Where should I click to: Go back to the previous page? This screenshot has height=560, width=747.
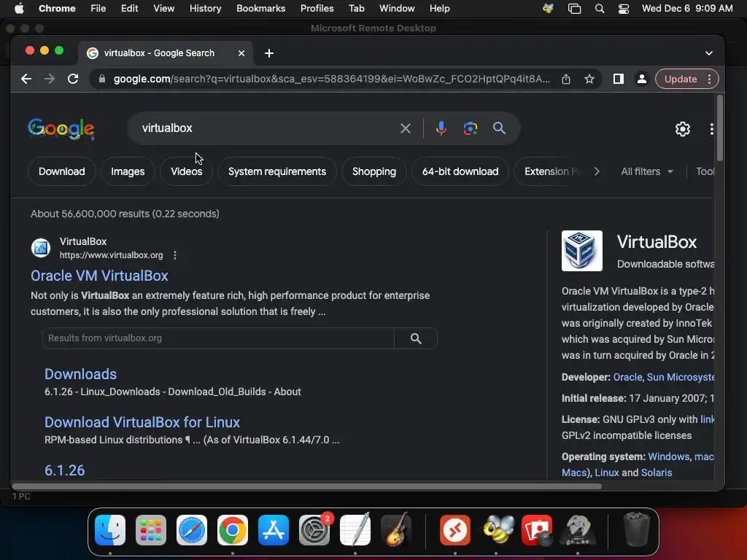(x=26, y=79)
